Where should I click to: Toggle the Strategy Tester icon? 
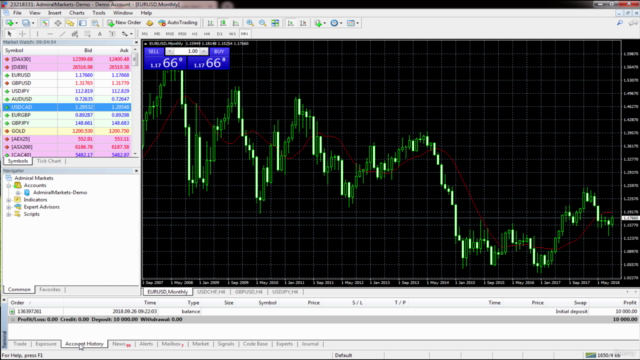click(95, 23)
